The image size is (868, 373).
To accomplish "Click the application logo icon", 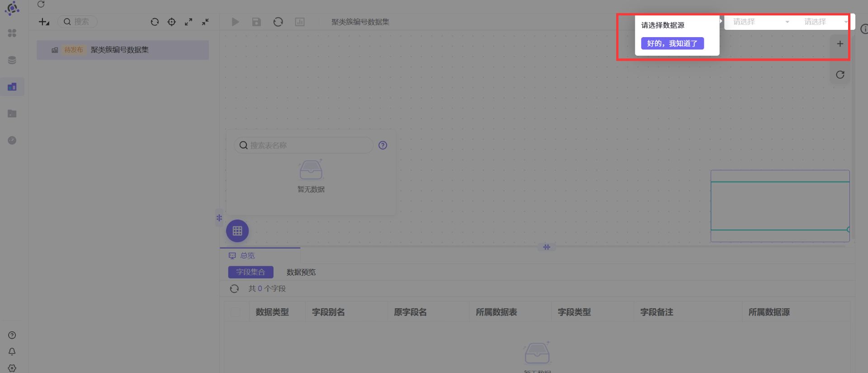I will click(x=12, y=9).
